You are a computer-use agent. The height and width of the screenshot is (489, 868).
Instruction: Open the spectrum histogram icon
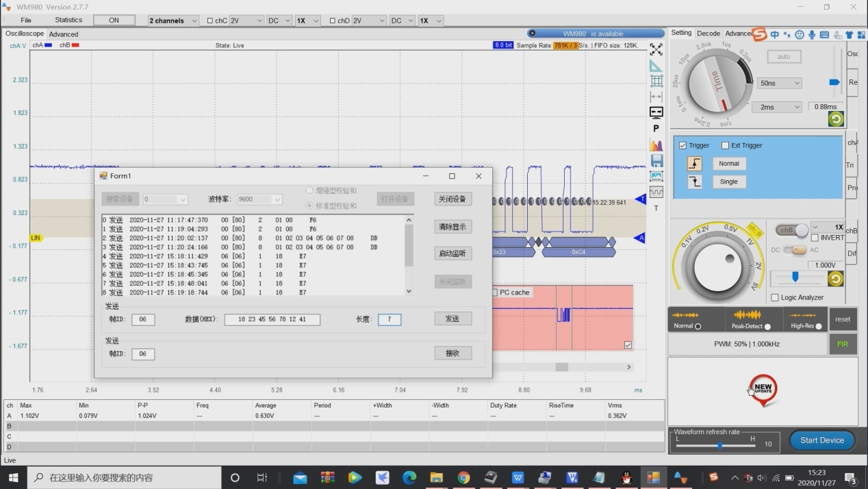(656, 145)
